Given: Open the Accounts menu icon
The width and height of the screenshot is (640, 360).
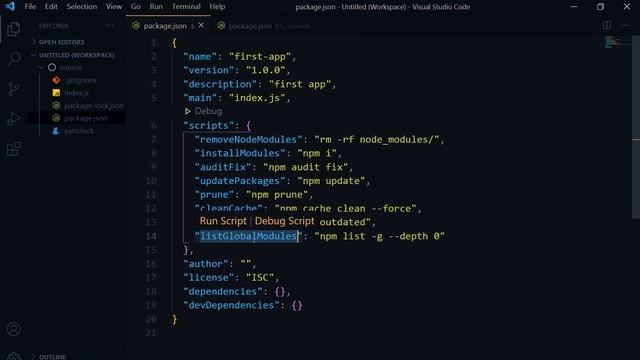Looking at the screenshot, I should pos(13,329).
